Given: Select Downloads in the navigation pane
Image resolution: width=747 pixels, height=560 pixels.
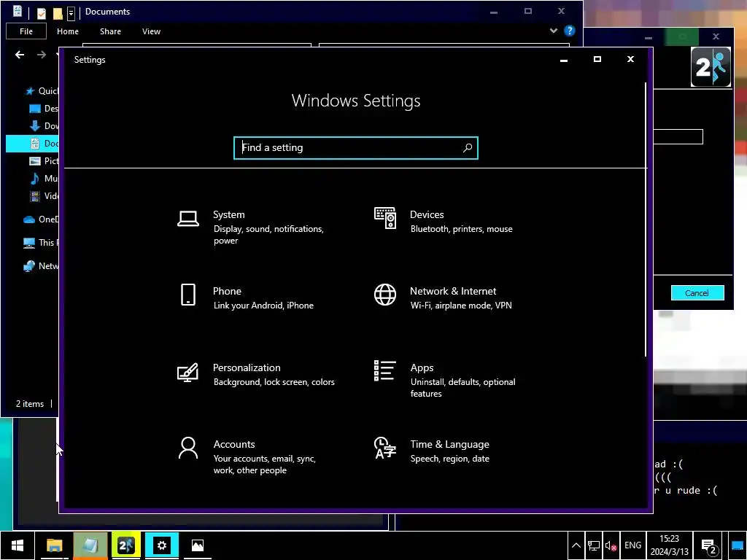Looking at the screenshot, I should pos(44,125).
